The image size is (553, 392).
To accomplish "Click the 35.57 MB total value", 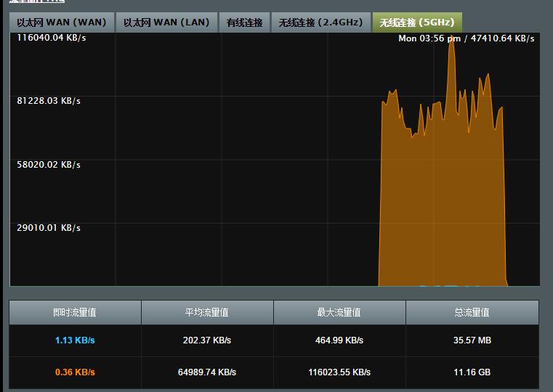I will pyautogui.click(x=472, y=340).
